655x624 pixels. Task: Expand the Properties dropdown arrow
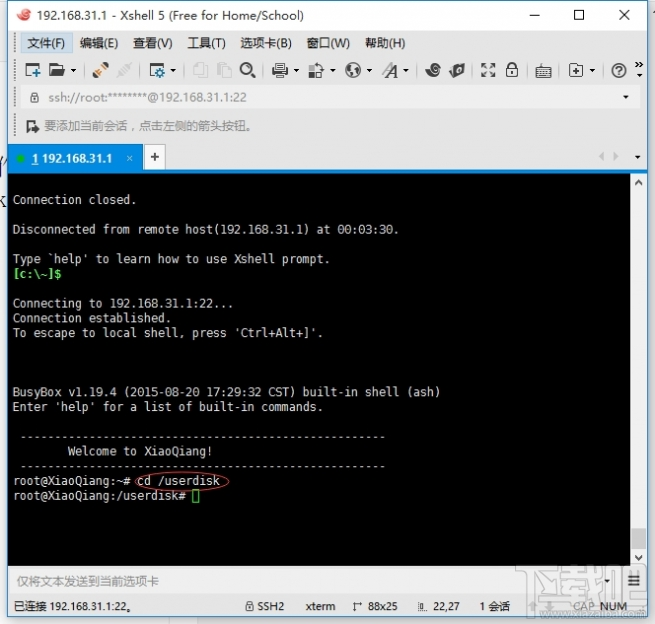[173, 71]
